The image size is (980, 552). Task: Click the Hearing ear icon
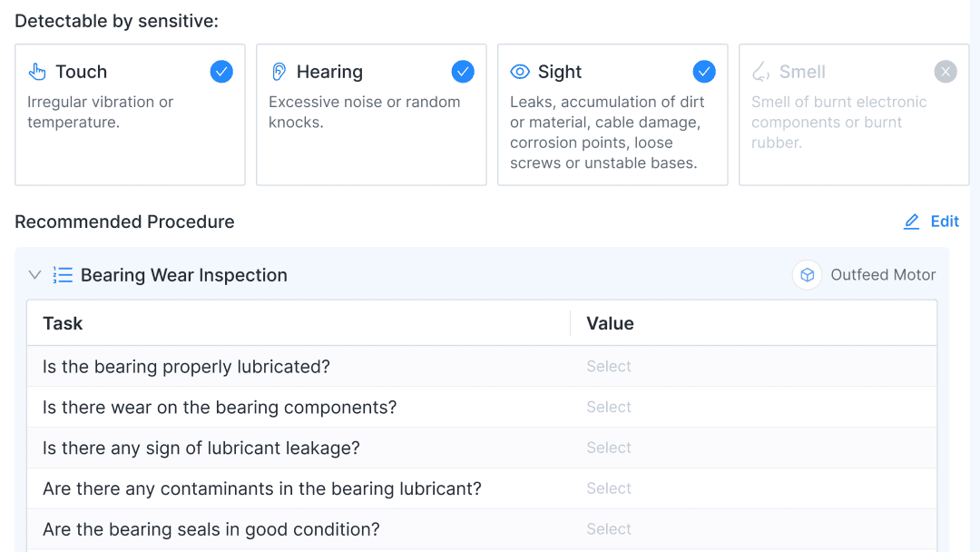coord(279,72)
